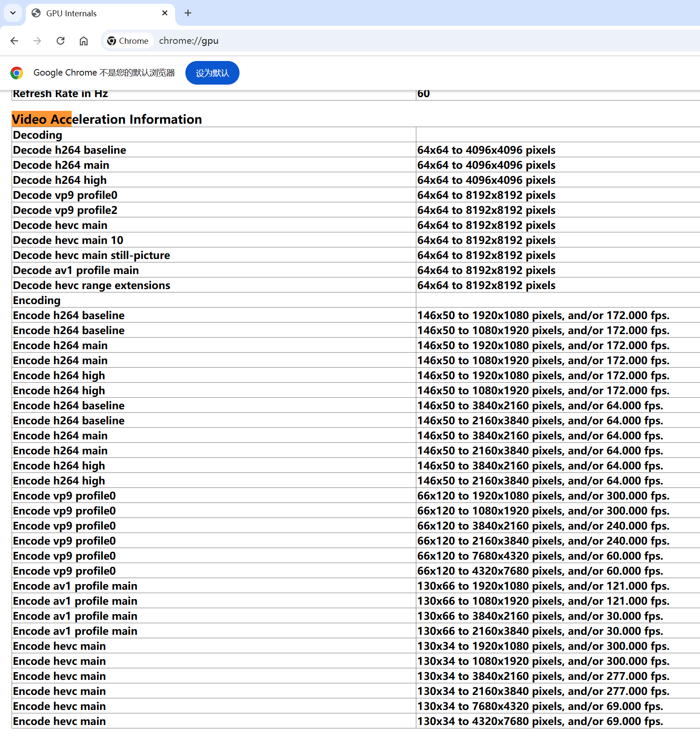Click Decode vp9 profile2 cell
This screenshot has height=737, width=700.
click(214, 210)
